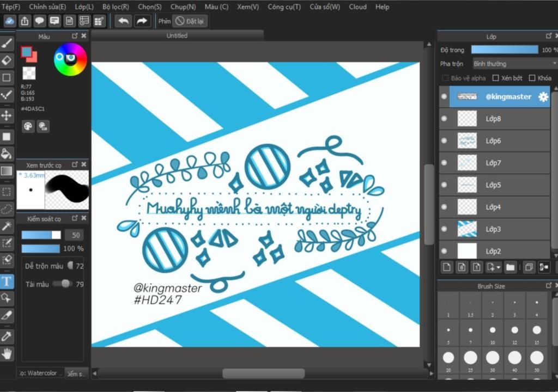Detach the Xem trước cọ preview panel
Screen dimensions: 558x392
point(74,164)
